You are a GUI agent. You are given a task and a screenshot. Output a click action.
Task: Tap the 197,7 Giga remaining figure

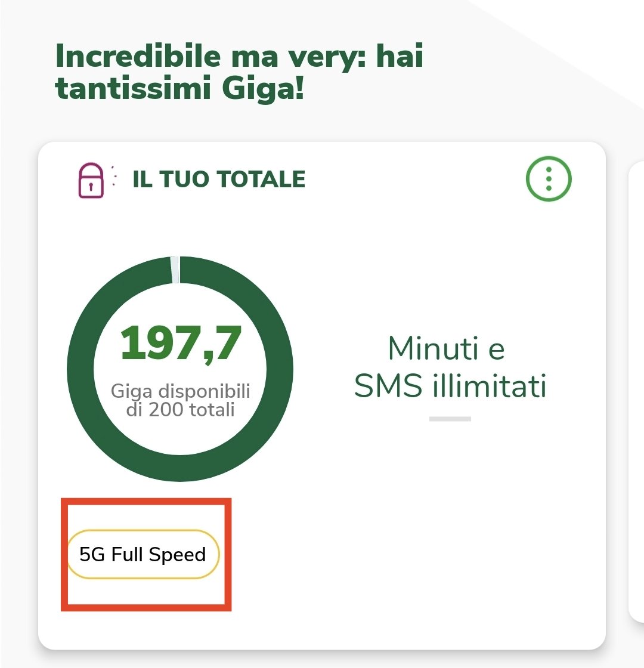(181, 344)
